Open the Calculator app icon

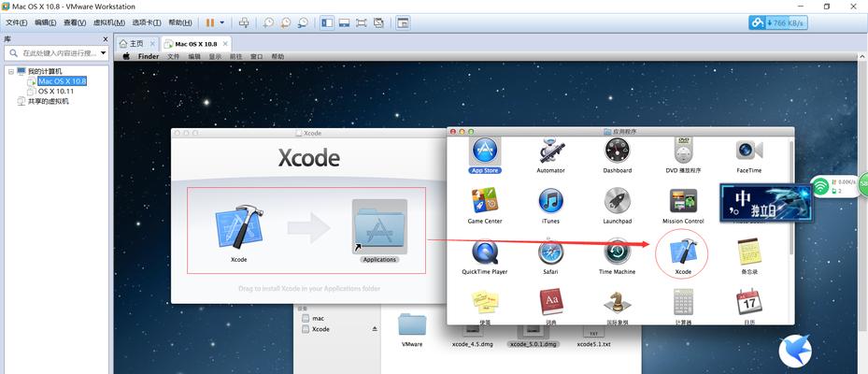(683, 303)
